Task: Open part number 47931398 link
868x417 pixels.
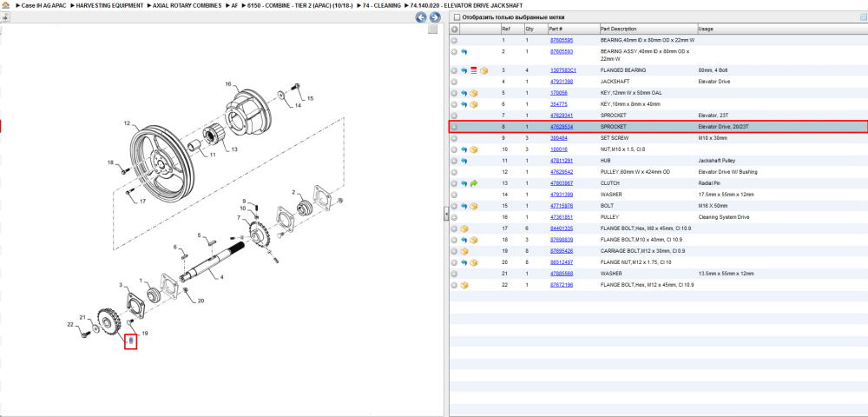Action: (x=562, y=82)
